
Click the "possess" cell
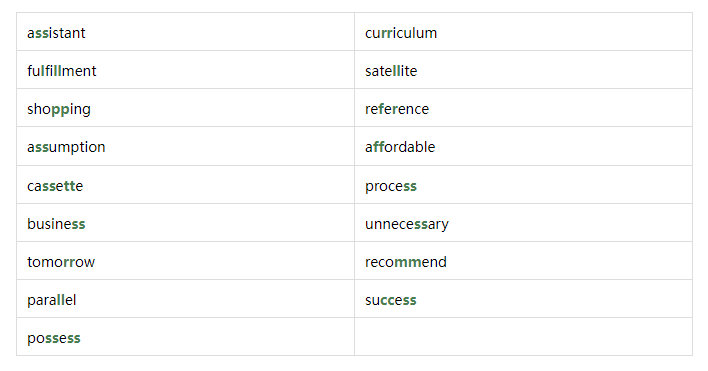[186, 336]
